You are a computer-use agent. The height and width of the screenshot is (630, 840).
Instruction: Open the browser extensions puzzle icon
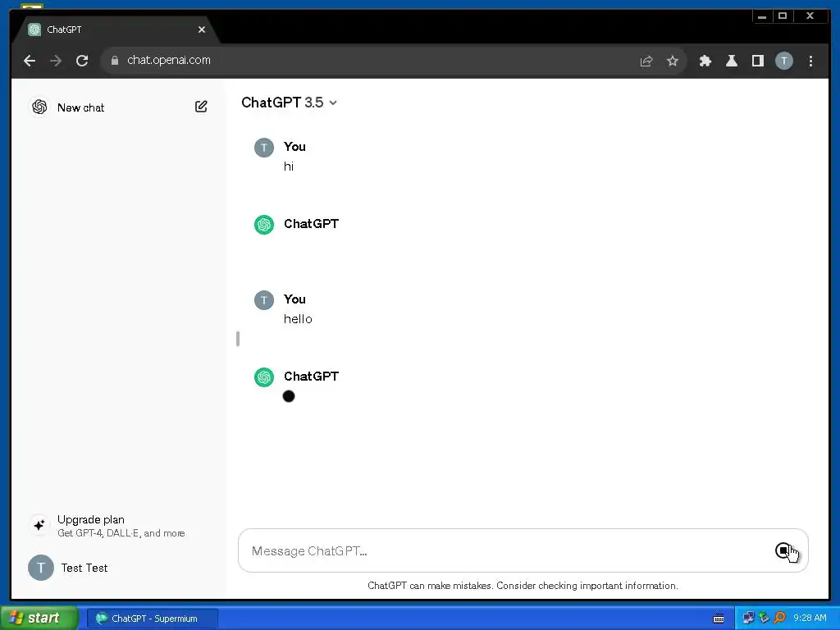coord(705,61)
